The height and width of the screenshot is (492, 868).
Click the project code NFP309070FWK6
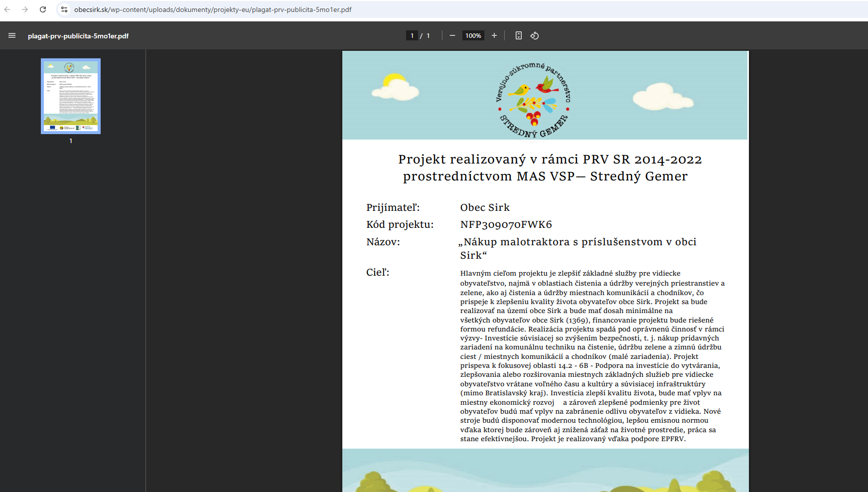tap(506, 224)
